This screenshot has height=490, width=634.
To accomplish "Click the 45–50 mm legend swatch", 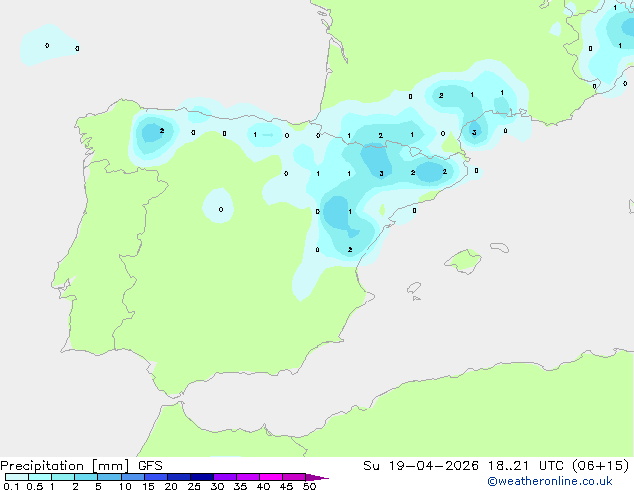I will [x=294, y=477].
